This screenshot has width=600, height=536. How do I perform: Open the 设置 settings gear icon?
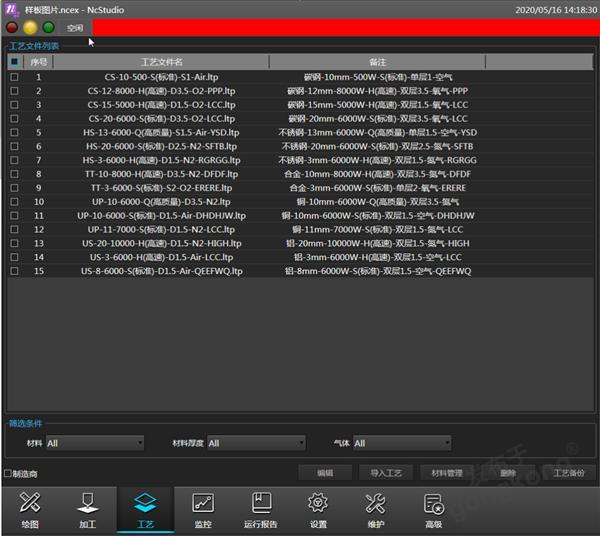pyautogui.click(x=318, y=509)
